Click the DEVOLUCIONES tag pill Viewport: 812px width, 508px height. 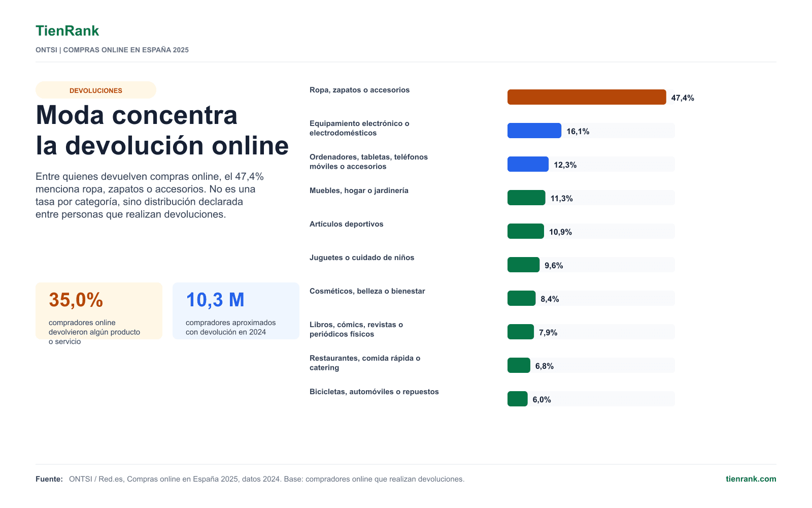[x=96, y=90]
